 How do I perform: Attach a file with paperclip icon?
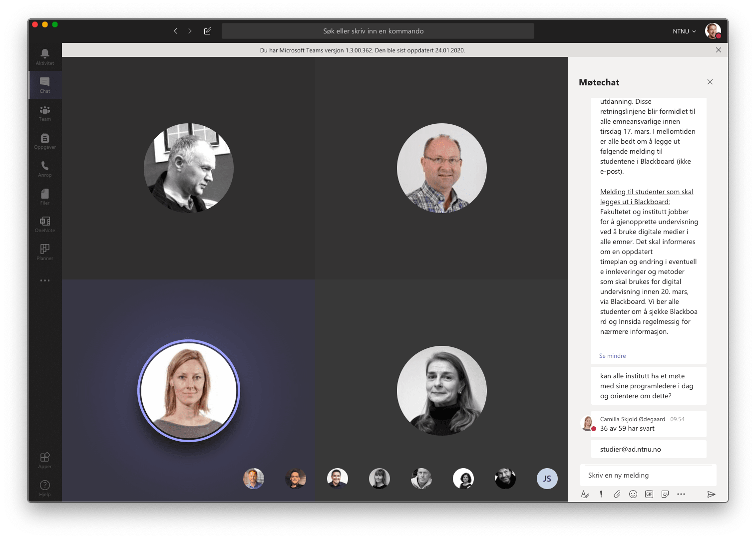pos(617,494)
